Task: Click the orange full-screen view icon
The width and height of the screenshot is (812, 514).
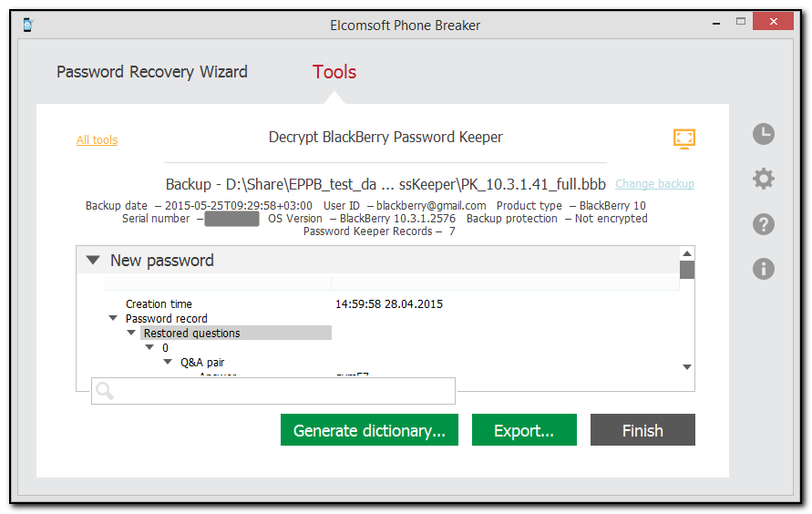Action: [x=684, y=139]
